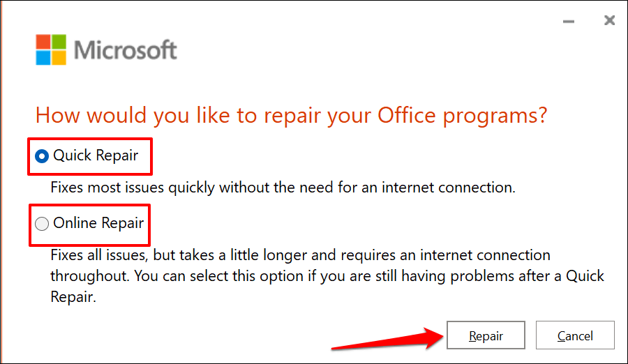Choose the Online Repair radio circle
This screenshot has width=628, height=364.
point(42,224)
